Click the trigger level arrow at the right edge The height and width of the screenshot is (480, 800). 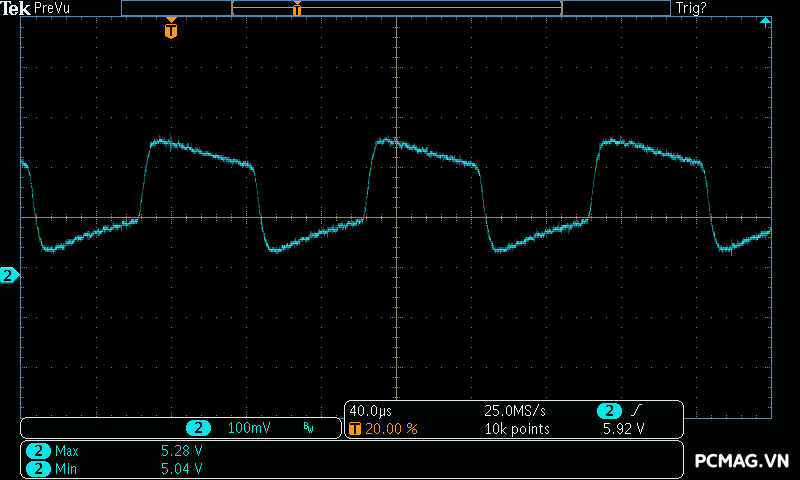coord(766,22)
